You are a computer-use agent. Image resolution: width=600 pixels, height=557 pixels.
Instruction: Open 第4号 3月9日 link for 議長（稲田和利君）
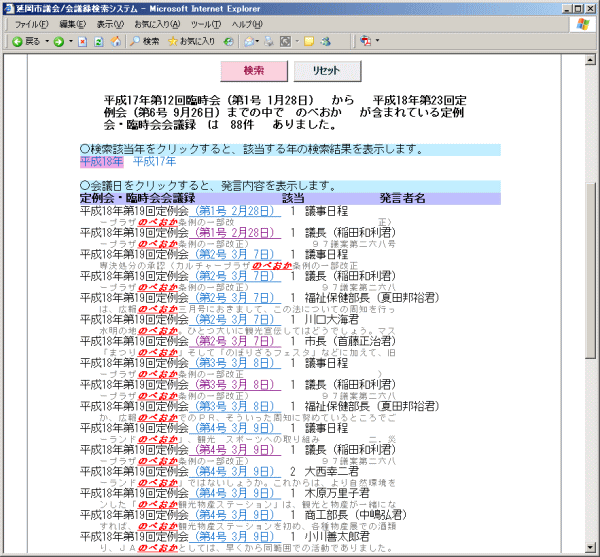tap(235, 450)
